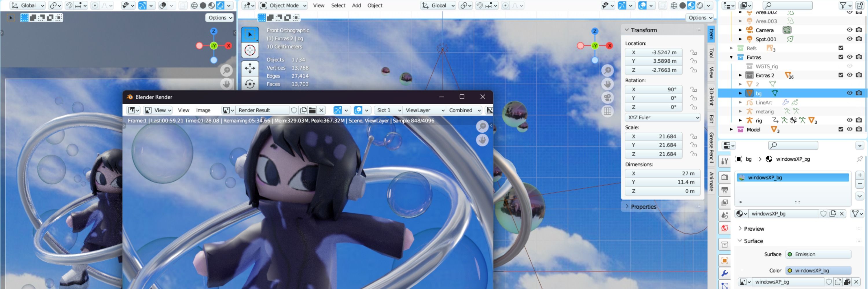
Task: Open the ViewLayer dropdown in render window
Action: 425,110
